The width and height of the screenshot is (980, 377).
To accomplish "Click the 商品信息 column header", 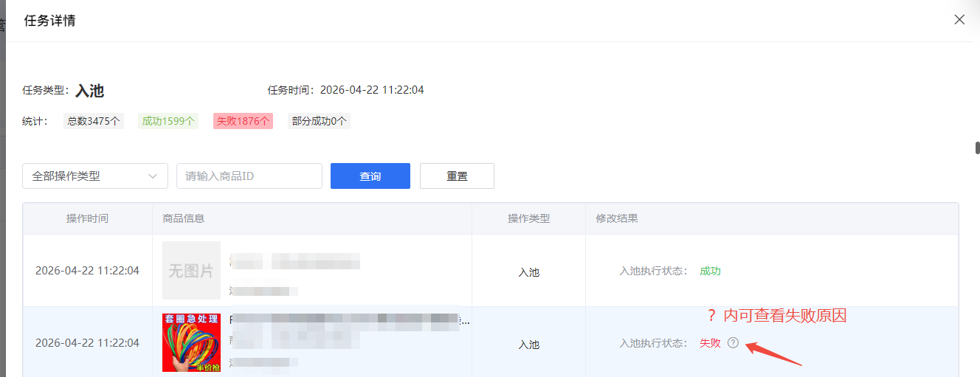I will pyautogui.click(x=184, y=218).
